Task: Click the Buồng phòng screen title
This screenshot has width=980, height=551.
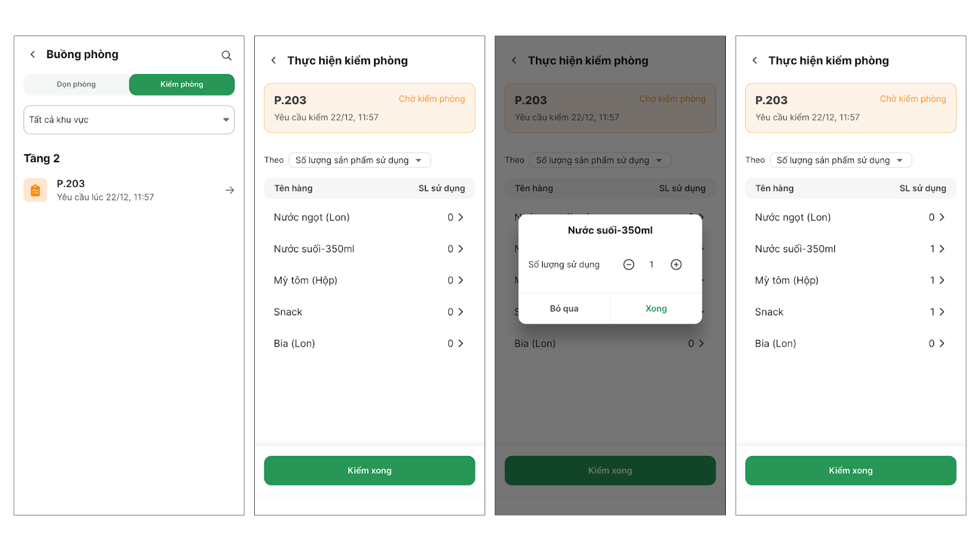Action: [x=82, y=54]
